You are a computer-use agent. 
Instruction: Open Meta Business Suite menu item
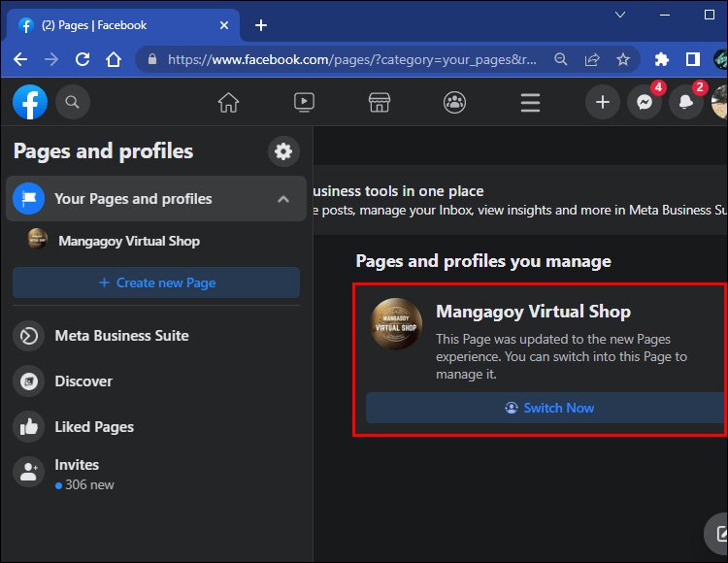(x=156, y=336)
